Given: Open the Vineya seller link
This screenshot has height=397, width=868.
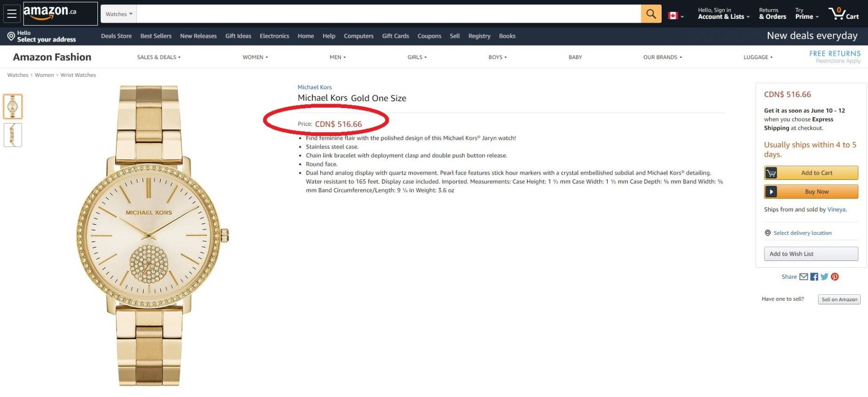Looking at the screenshot, I should [x=836, y=209].
